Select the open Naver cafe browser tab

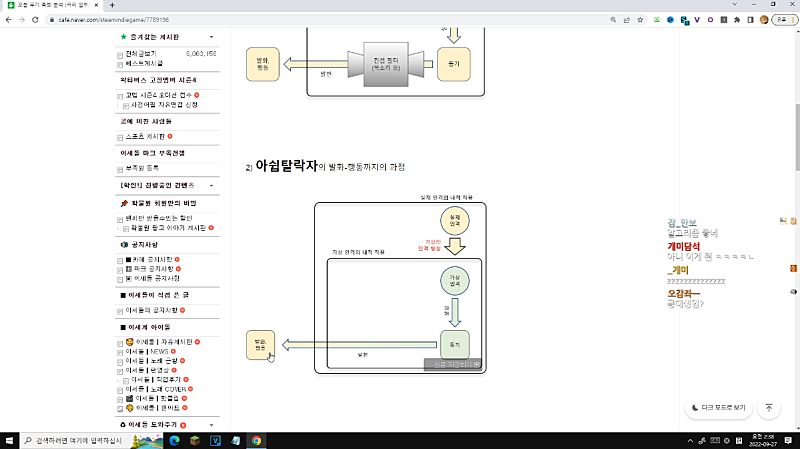(52, 5)
